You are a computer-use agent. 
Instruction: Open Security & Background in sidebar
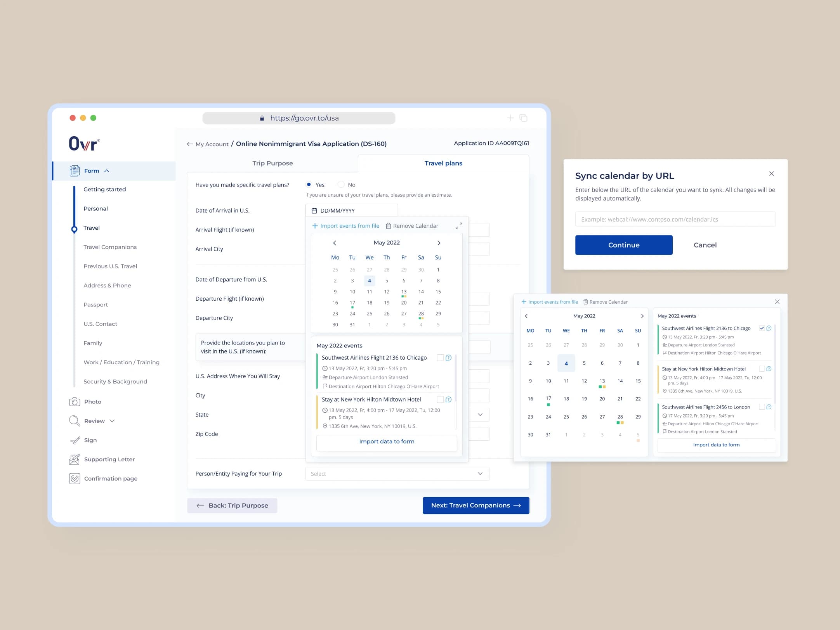pos(115,382)
